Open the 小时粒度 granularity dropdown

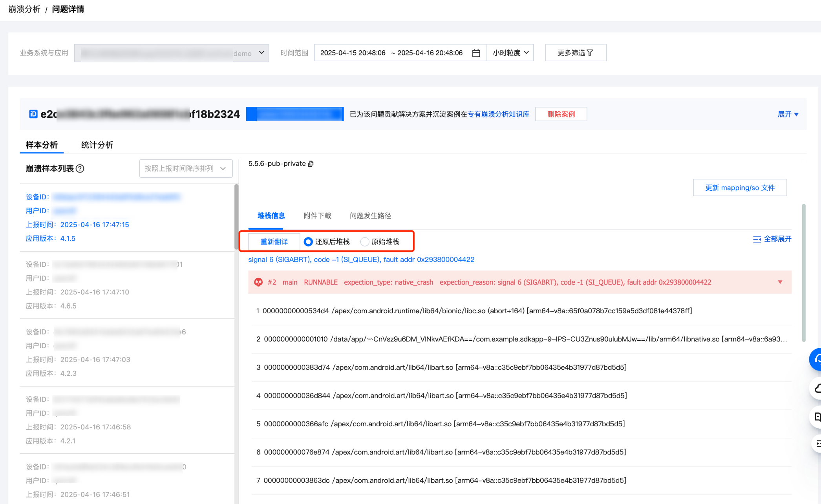point(510,53)
